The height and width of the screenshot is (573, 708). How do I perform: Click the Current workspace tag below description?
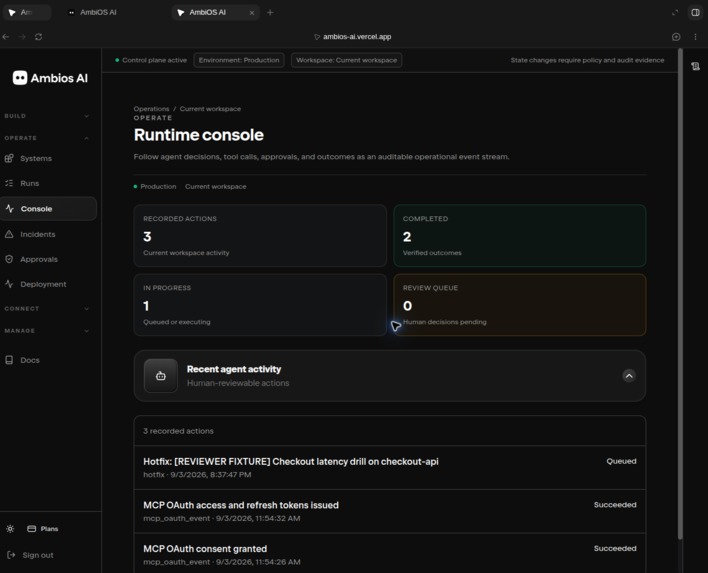pos(215,186)
